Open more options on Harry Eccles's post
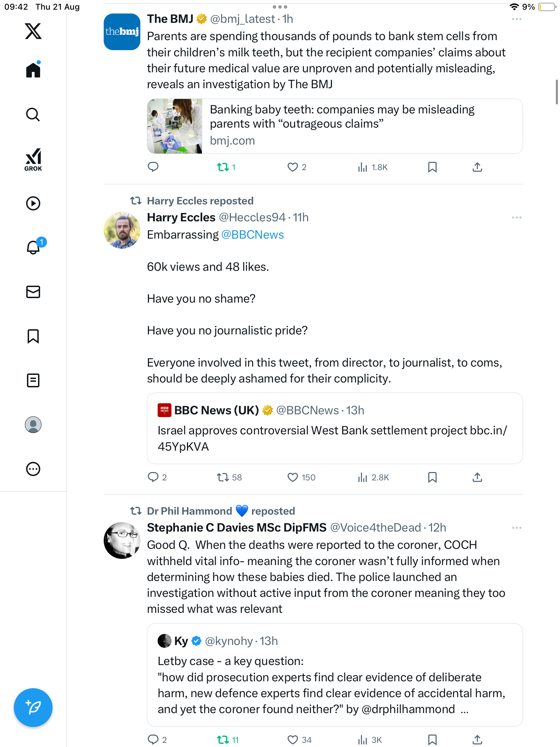Image resolution: width=560 pixels, height=747 pixels. pos(516,218)
